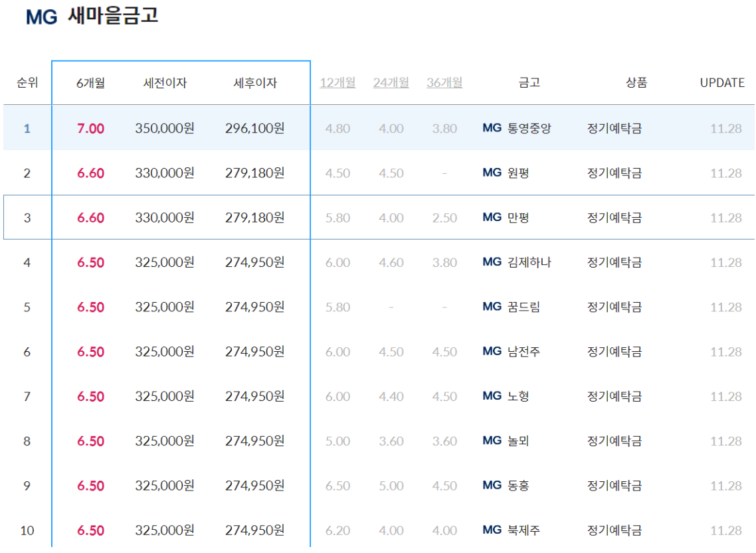Open MG 동홍 bank link
This screenshot has width=756, height=553.
click(x=506, y=485)
